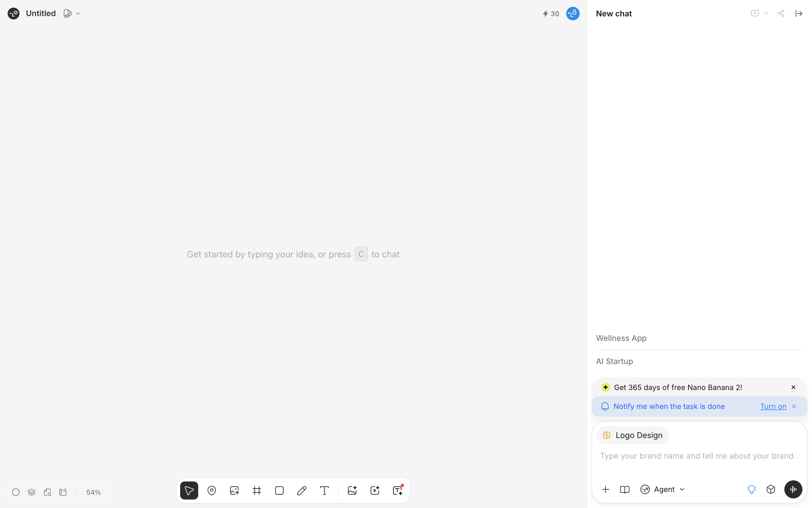Click the Logo Design chip
Screen dimensions: 812x508
point(633,435)
